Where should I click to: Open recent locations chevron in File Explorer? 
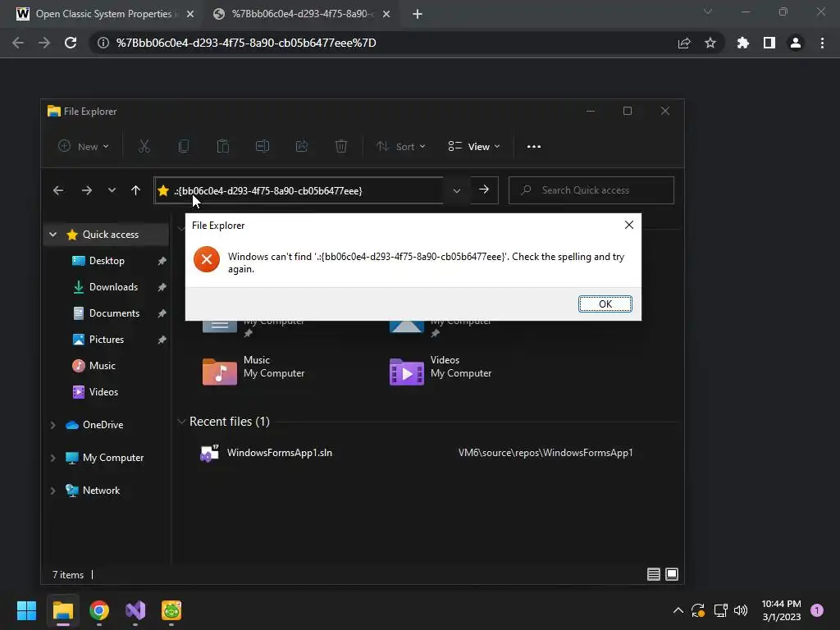112,190
